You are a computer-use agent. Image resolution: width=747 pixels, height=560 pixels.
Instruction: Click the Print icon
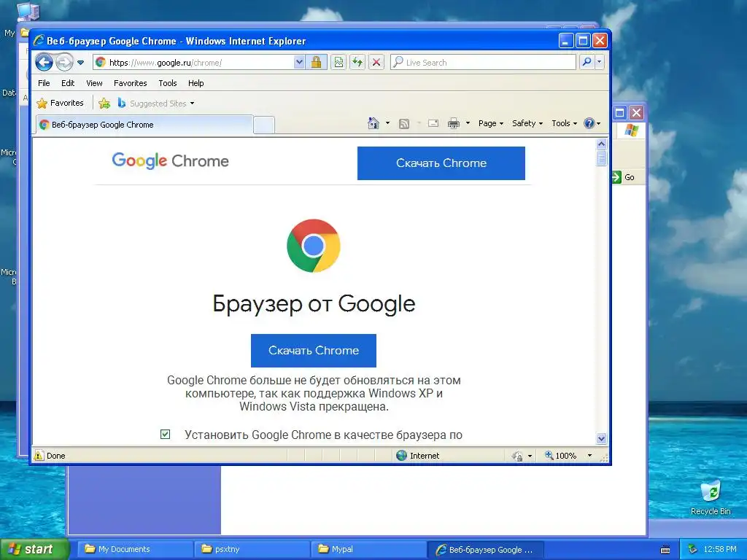click(x=454, y=123)
